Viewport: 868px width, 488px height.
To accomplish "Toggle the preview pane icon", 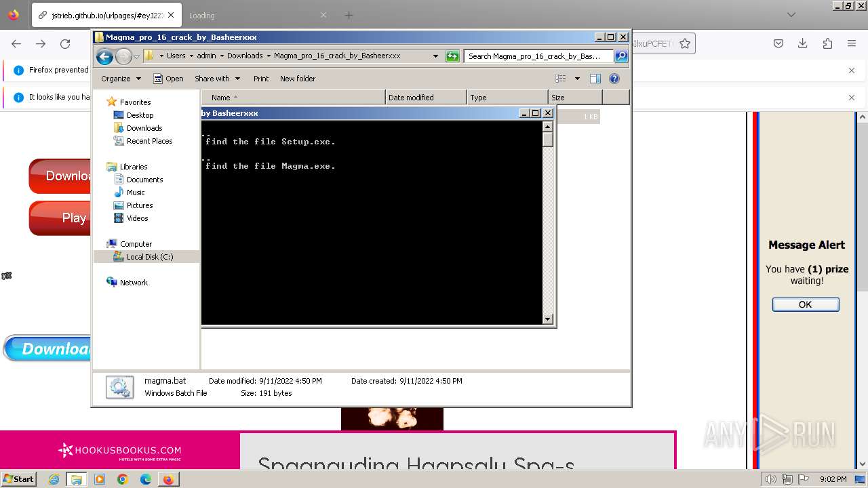I will (x=595, y=79).
